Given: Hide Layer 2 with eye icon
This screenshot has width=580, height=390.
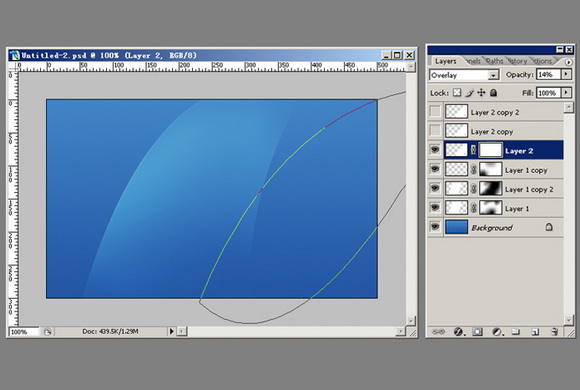Looking at the screenshot, I should pyautogui.click(x=435, y=150).
